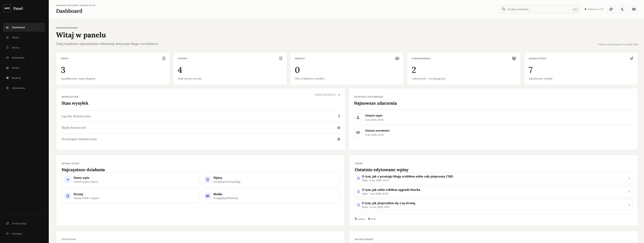Click the external-link icon beside Otwórz blog
The height and width of the screenshot is (243, 644).
[7, 224]
